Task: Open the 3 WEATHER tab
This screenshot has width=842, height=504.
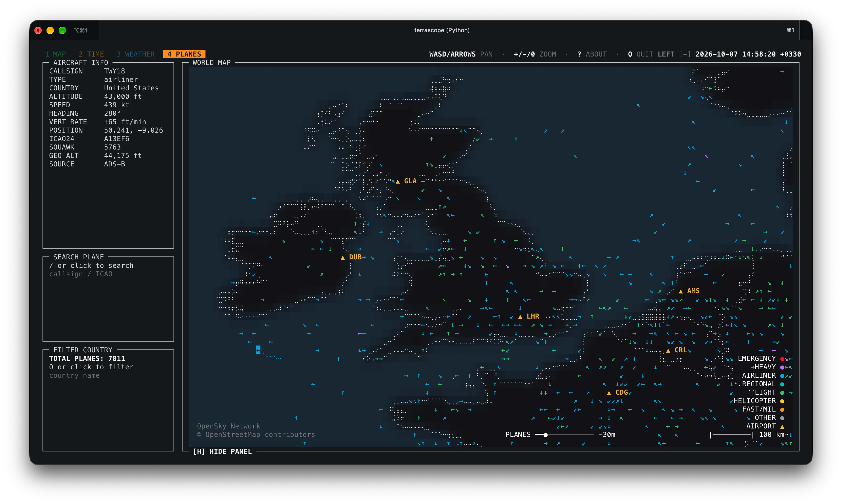Action: pos(135,54)
